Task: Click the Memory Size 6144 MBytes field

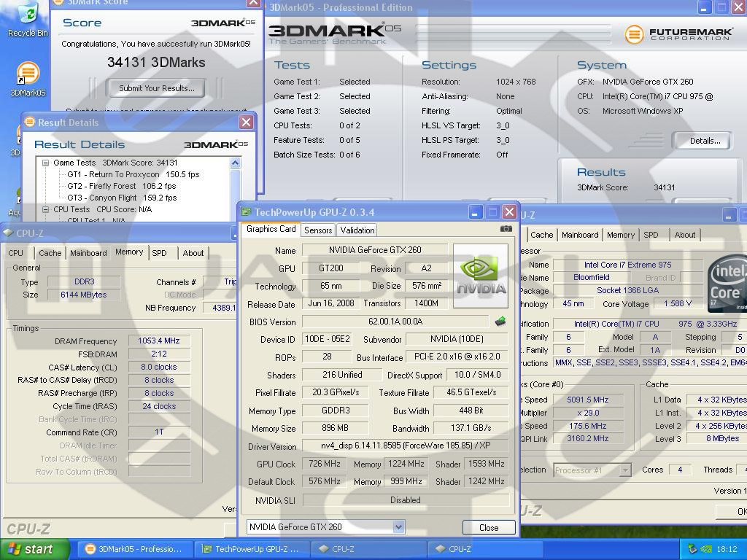Action: [84, 295]
